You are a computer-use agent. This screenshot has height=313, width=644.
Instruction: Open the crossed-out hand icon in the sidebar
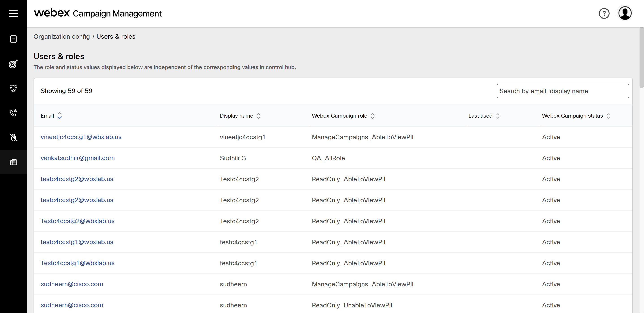click(13, 137)
